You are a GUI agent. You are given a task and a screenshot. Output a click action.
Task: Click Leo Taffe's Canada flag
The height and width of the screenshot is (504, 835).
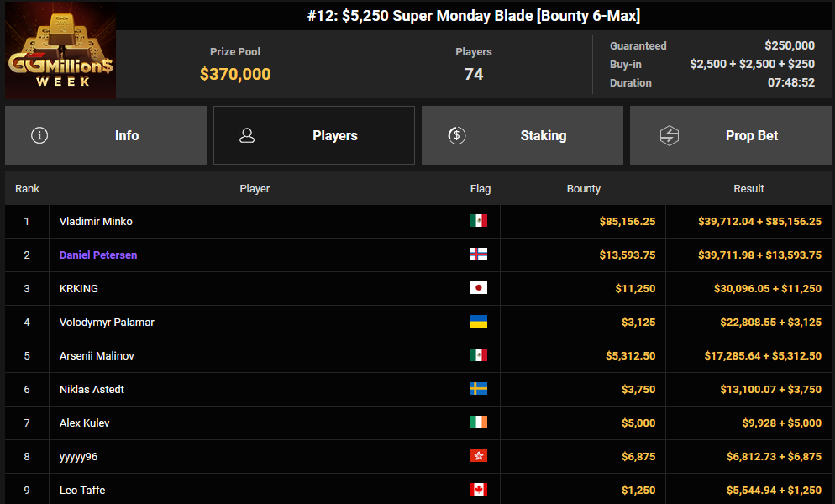pos(479,489)
